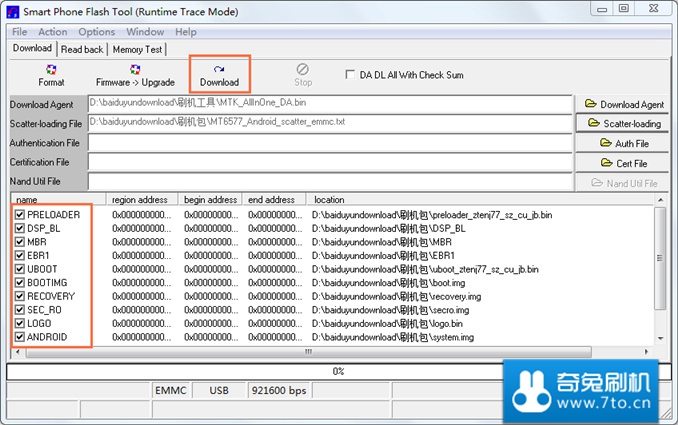This screenshot has height=425, width=678.
Task: Select the logo.bin location cell
Action: (387, 323)
